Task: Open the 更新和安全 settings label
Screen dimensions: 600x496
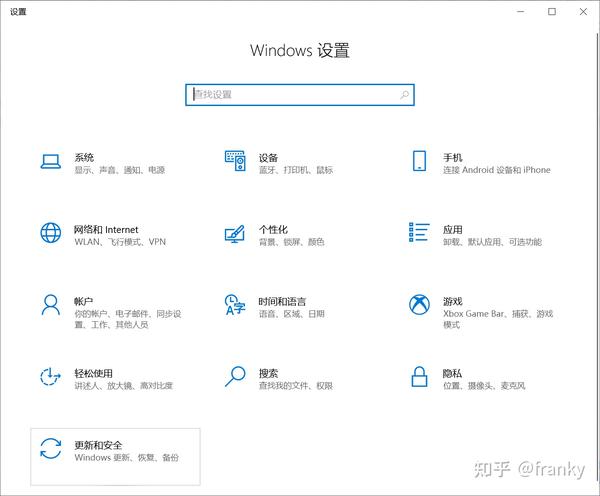Action: [98, 445]
